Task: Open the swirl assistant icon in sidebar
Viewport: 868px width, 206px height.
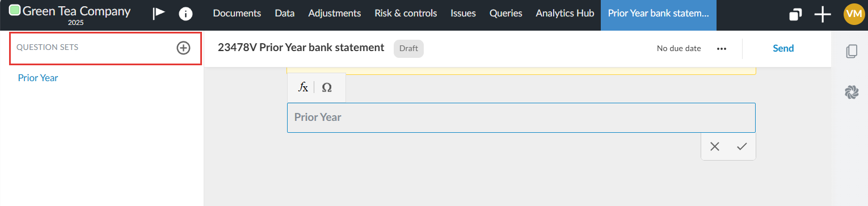Action: pos(852,92)
